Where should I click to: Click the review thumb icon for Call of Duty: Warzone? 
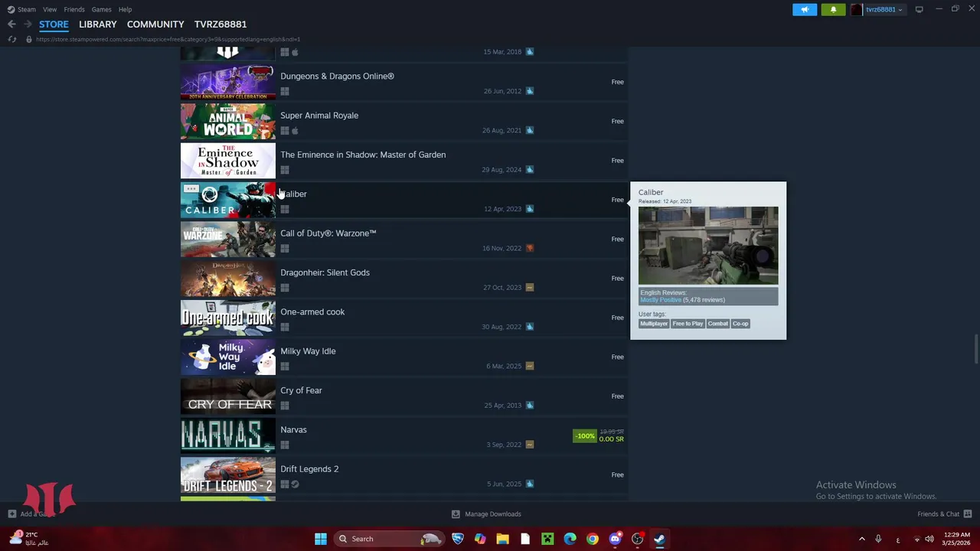[x=529, y=248]
